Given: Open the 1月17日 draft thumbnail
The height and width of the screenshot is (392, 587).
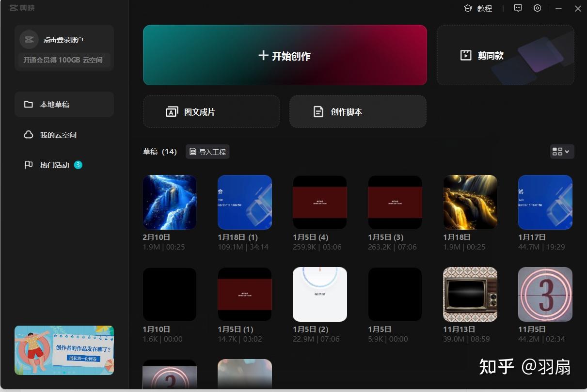Looking at the screenshot, I should click(x=545, y=202).
